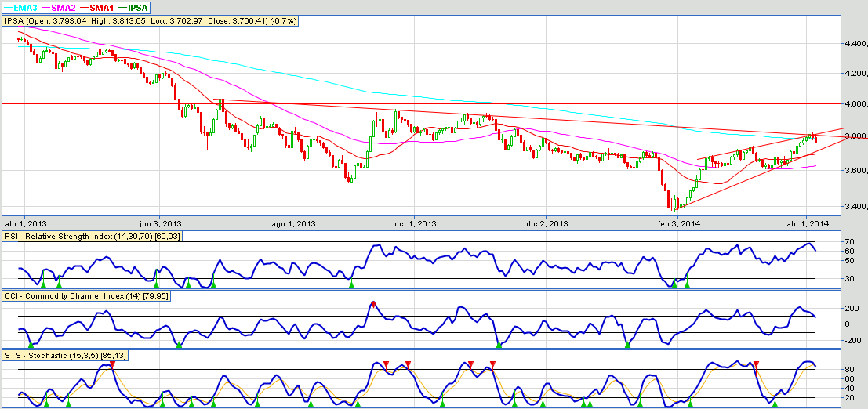Click the 'feb 3, 2014' date label
868x409 pixels.
[x=679, y=223]
